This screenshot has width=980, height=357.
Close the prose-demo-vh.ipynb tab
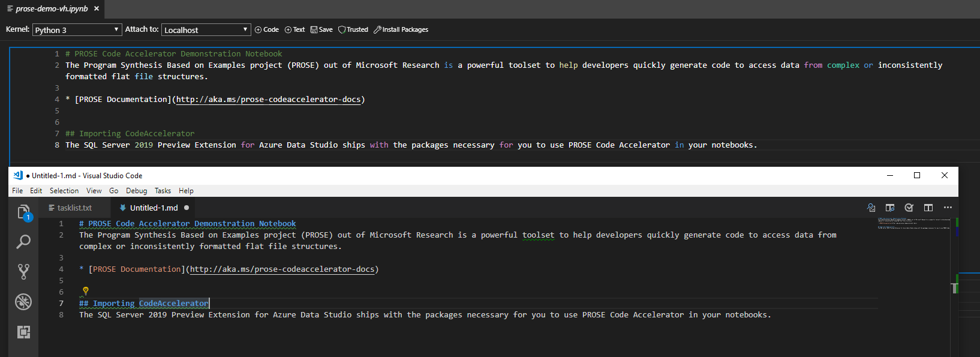click(x=97, y=8)
